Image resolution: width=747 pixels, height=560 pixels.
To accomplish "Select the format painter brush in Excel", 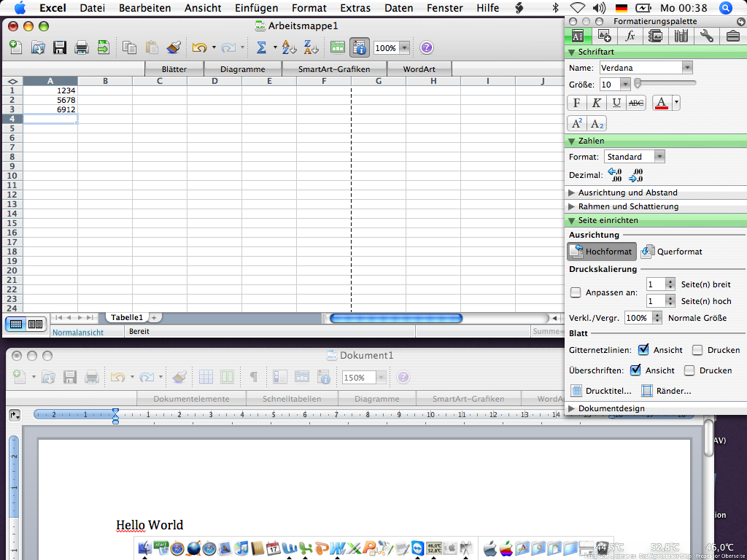I will (x=174, y=47).
